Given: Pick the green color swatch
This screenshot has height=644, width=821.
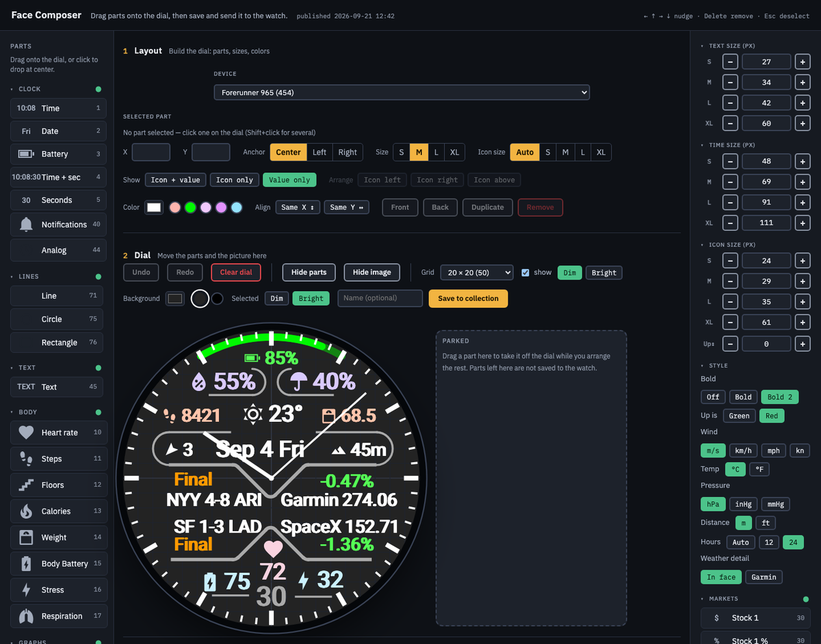Looking at the screenshot, I should (190, 207).
